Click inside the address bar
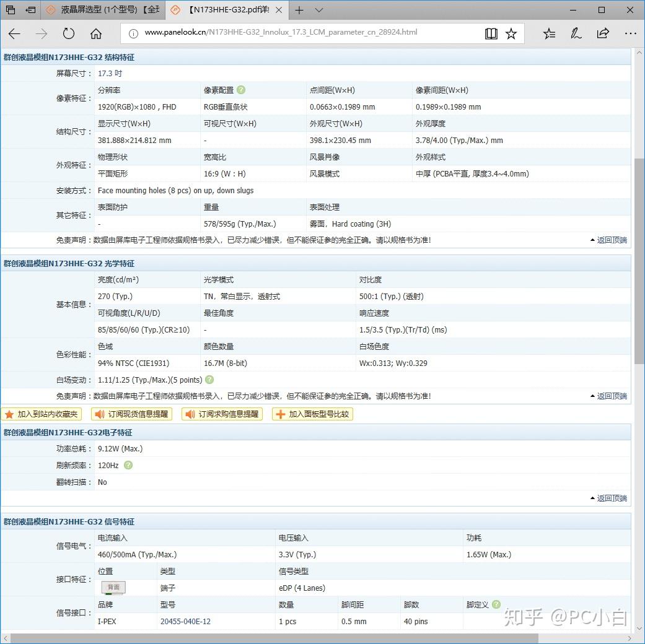 310,33
